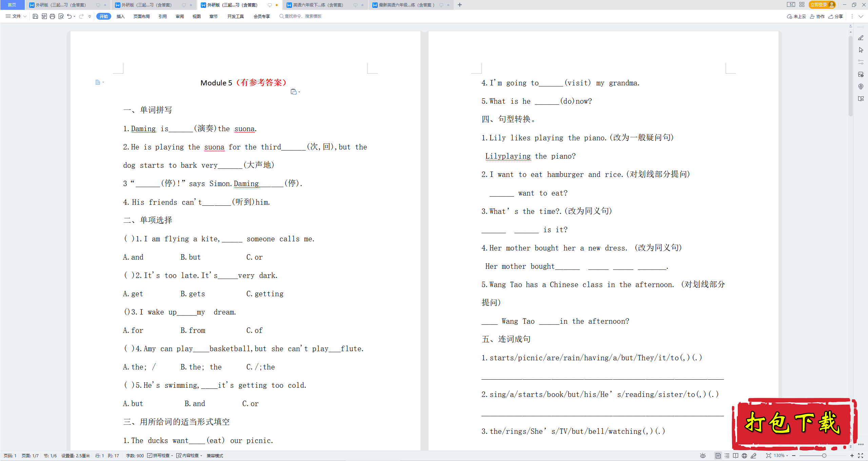Image resolution: width=868 pixels, height=461 pixels.
Task: Click the selection cursor icon in right sidebar
Action: (x=861, y=50)
